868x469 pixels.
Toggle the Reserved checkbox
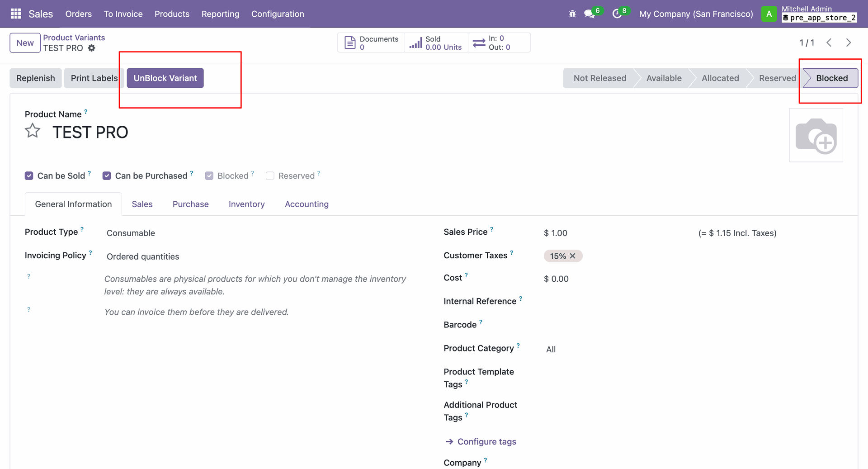pos(270,176)
